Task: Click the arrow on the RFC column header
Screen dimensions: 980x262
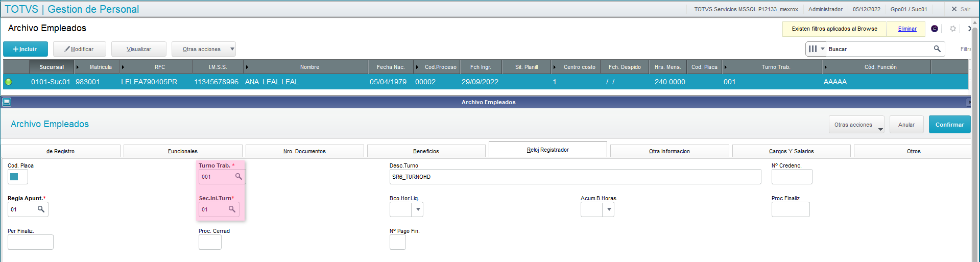Action: click(x=123, y=67)
